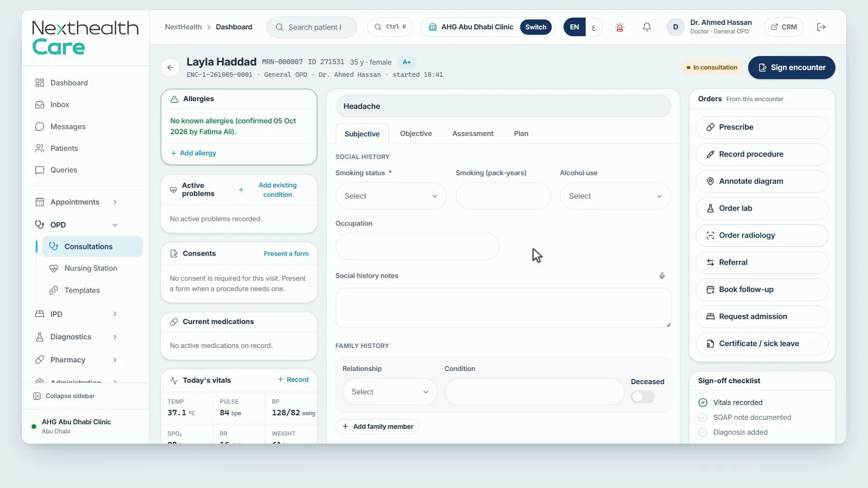
Task: Click the microphone icon for social history notes
Action: pyautogui.click(x=662, y=276)
